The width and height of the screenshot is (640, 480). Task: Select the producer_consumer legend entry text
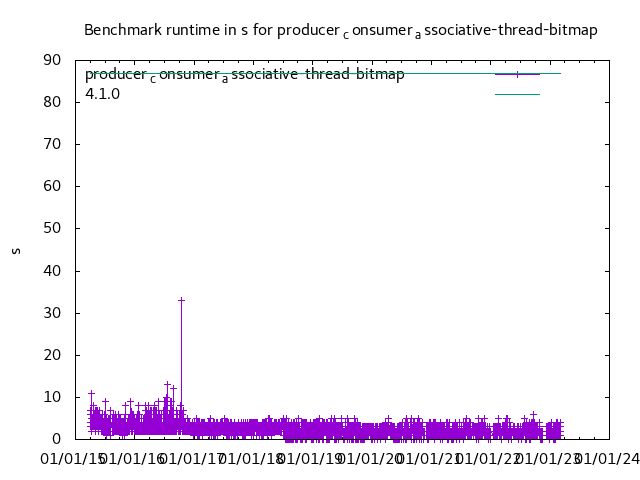244,75
